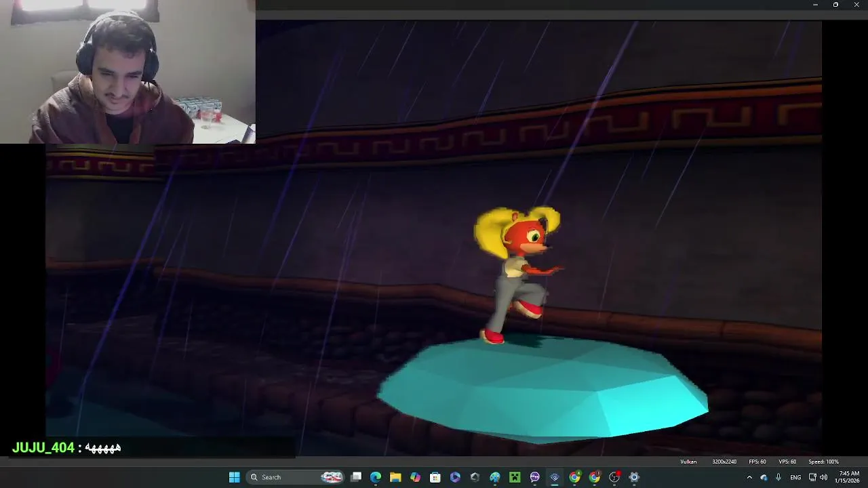
Task: Click the search highlight image in Search box
Action: pyautogui.click(x=332, y=477)
